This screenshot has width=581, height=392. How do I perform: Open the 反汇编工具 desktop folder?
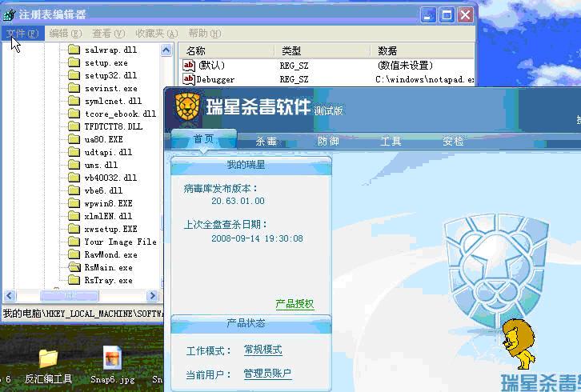49,358
